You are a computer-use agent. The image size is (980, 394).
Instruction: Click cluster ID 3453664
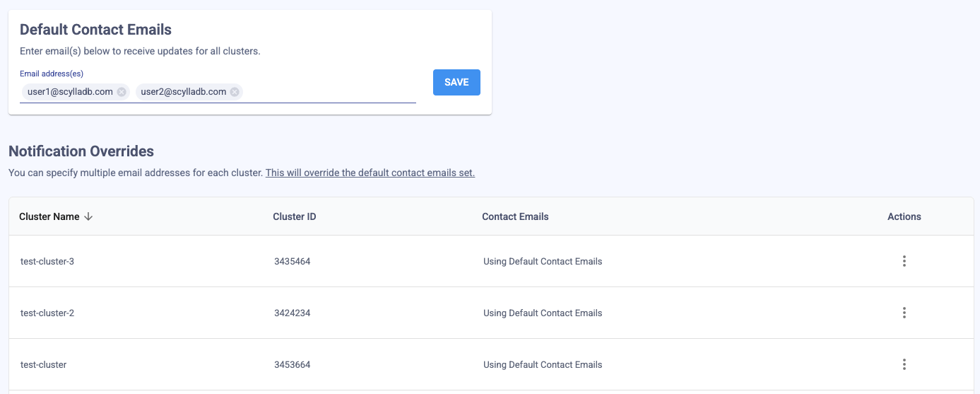292,365
